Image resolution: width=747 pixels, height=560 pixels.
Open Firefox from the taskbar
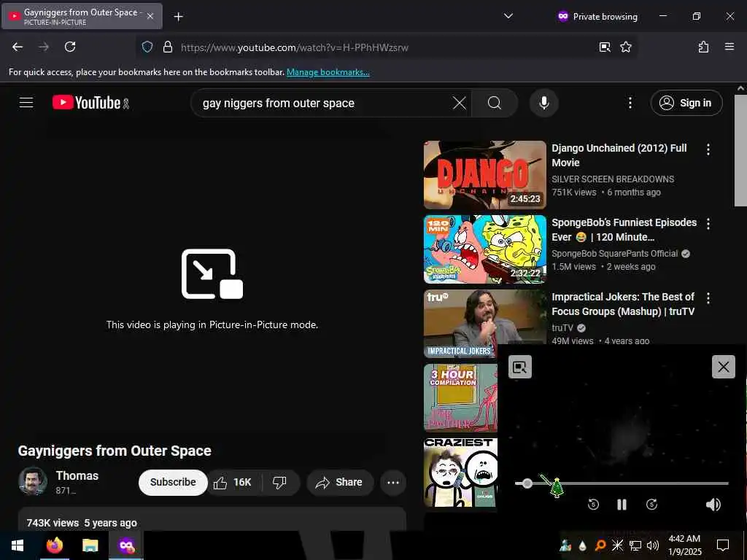coord(54,545)
